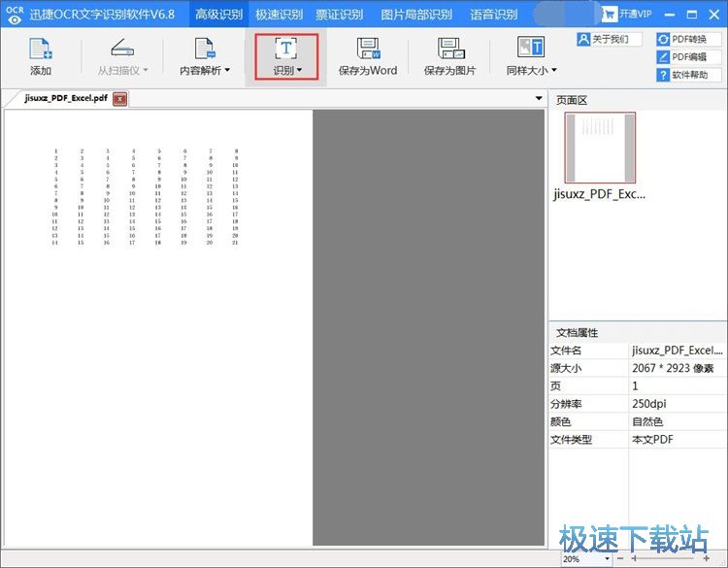Click the 源大小 property label
The height and width of the screenshot is (568, 728).
[x=566, y=368]
